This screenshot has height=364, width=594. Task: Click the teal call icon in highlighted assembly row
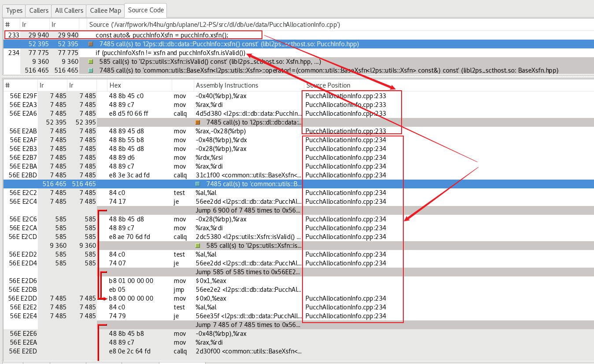pos(198,184)
